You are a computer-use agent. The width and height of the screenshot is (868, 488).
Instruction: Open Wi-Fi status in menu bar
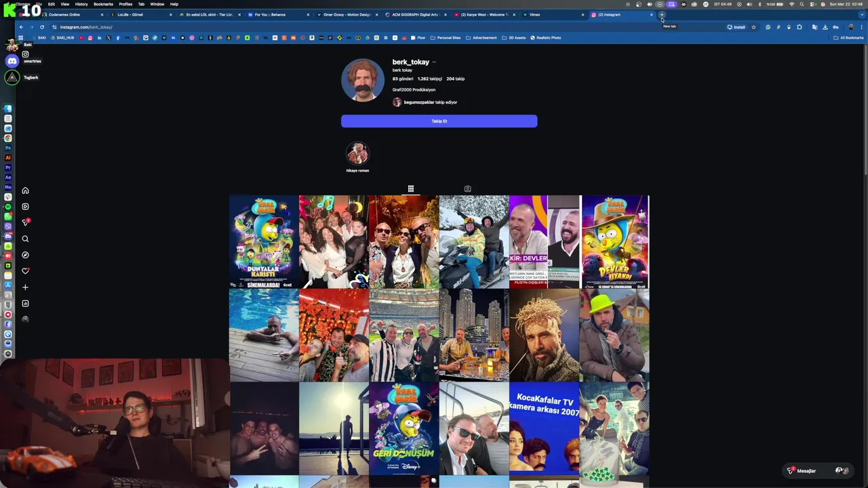pos(791,4)
